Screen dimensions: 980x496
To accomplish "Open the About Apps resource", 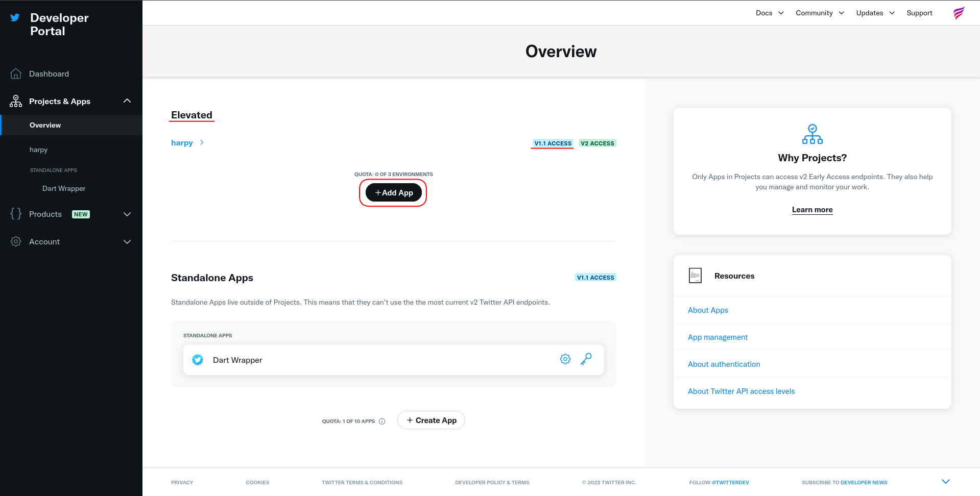I will click(708, 310).
